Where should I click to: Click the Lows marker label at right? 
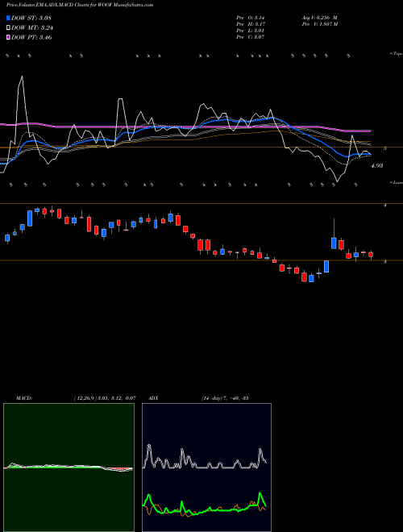click(397, 183)
